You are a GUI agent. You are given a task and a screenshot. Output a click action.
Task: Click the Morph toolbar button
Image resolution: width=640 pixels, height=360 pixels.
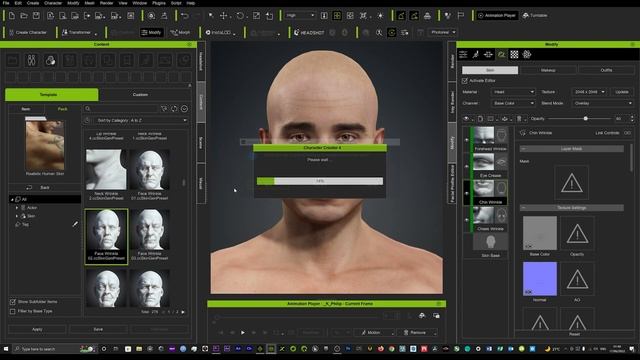tap(180, 32)
